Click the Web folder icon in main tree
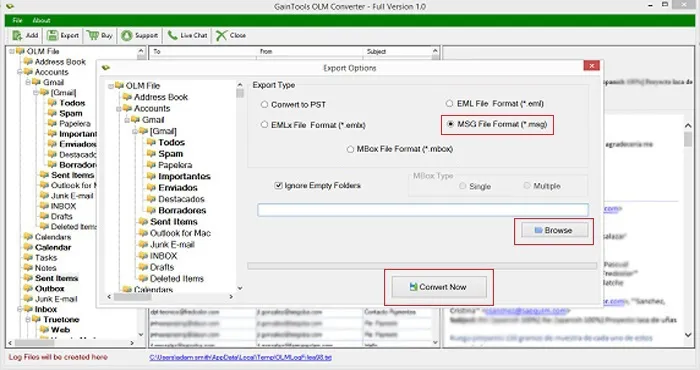The image size is (700, 370). 45,329
